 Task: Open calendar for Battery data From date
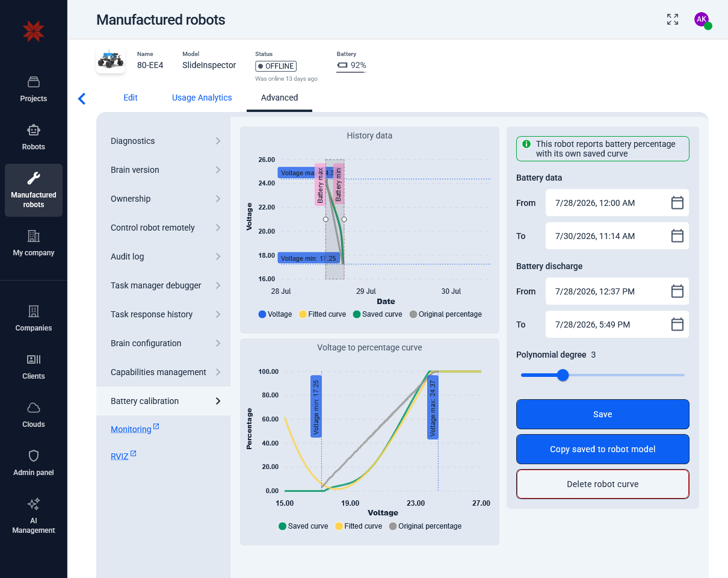tap(677, 203)
